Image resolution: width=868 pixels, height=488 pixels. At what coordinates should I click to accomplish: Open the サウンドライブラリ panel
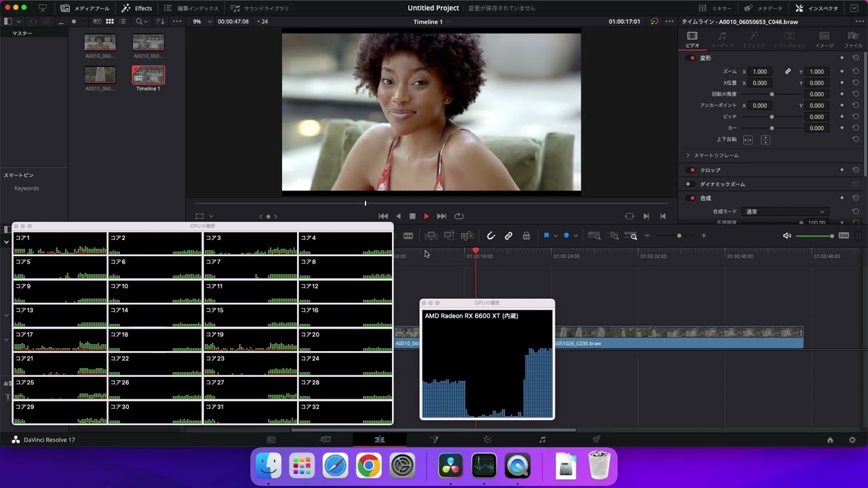coord(260,8)
